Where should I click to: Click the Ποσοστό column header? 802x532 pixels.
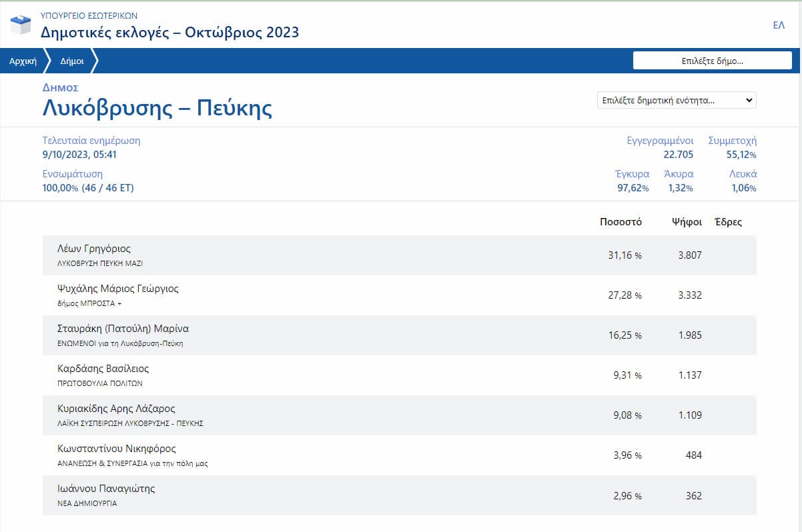click(621, 222)
